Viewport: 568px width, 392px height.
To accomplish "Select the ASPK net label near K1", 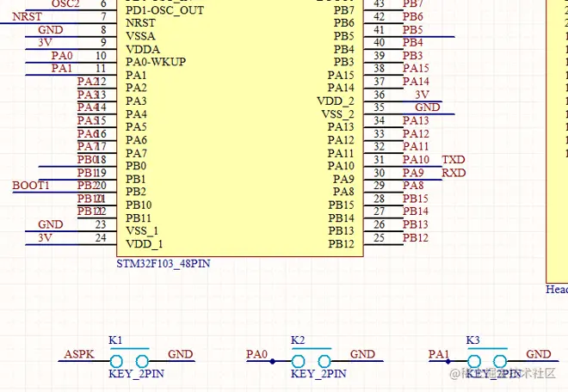I will [x=79, y=354].
